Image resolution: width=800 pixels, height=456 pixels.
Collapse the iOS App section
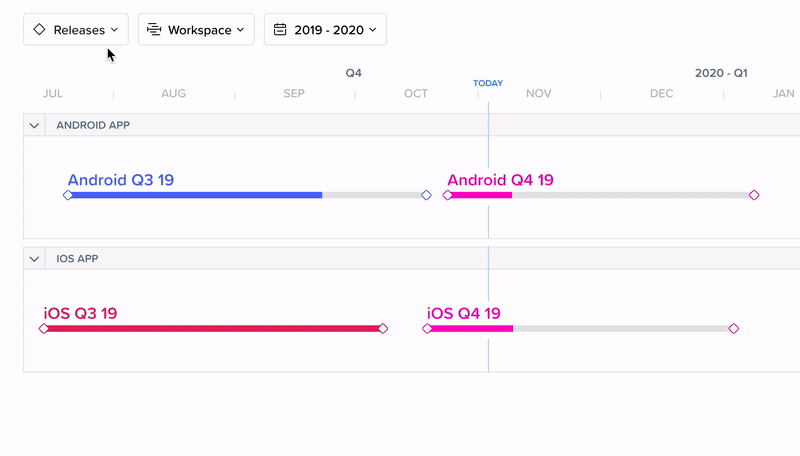34,259
